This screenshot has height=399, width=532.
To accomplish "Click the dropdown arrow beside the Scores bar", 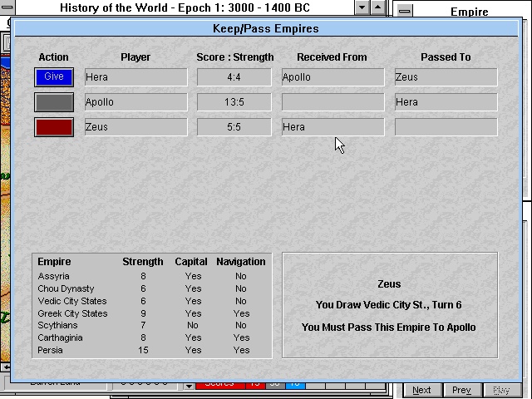I will pos(189,386).
